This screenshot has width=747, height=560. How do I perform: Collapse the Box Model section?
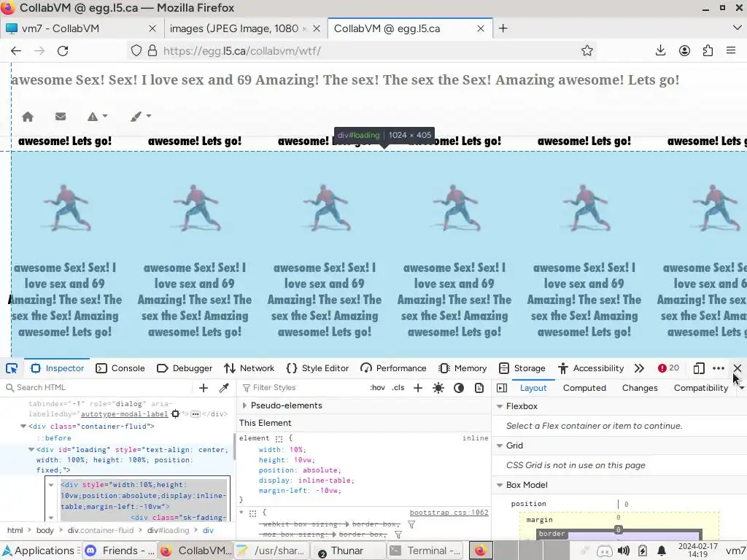coord(500,485)
